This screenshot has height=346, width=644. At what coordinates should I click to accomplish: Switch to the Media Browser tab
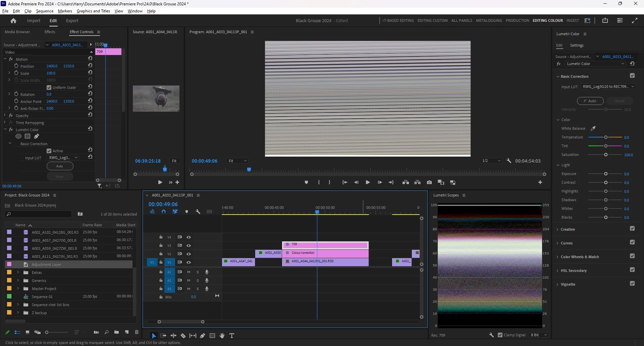point(17,32)
